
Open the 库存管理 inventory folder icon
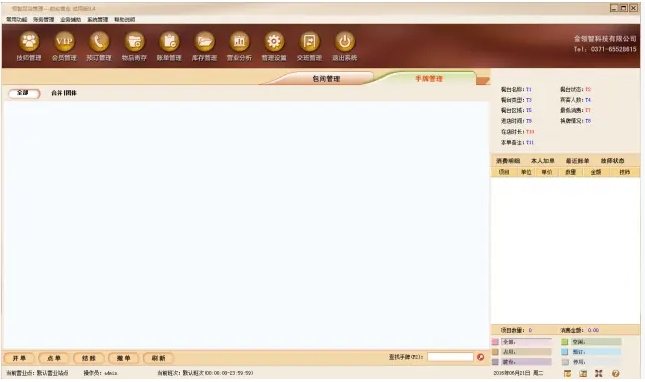click(204, 42)
